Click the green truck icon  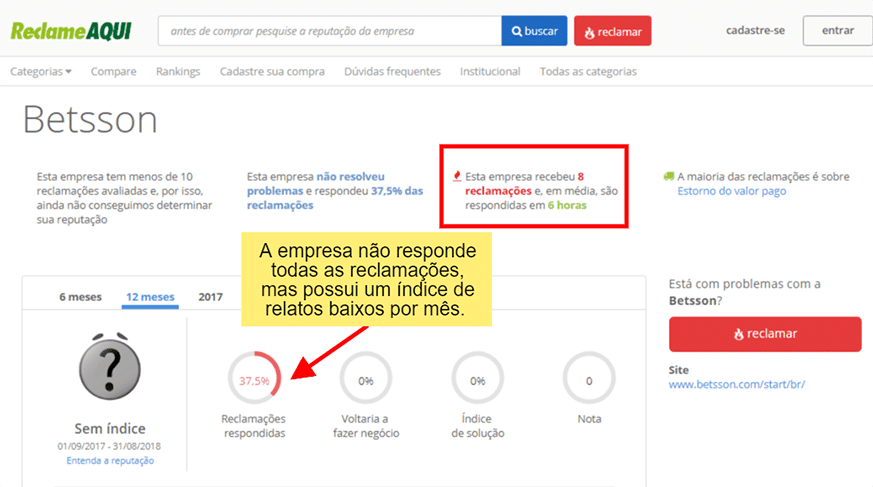pyautogui.click(x=669, y=176)
